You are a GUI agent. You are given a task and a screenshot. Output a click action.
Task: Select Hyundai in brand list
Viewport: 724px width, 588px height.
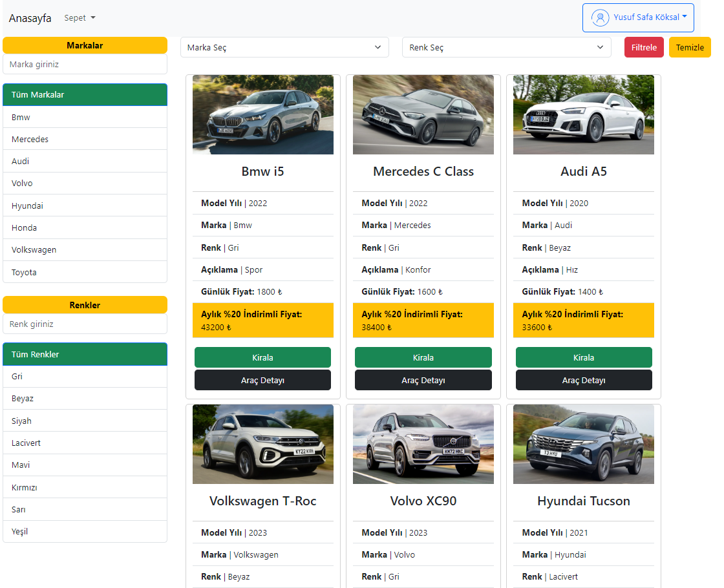point(85,205)
